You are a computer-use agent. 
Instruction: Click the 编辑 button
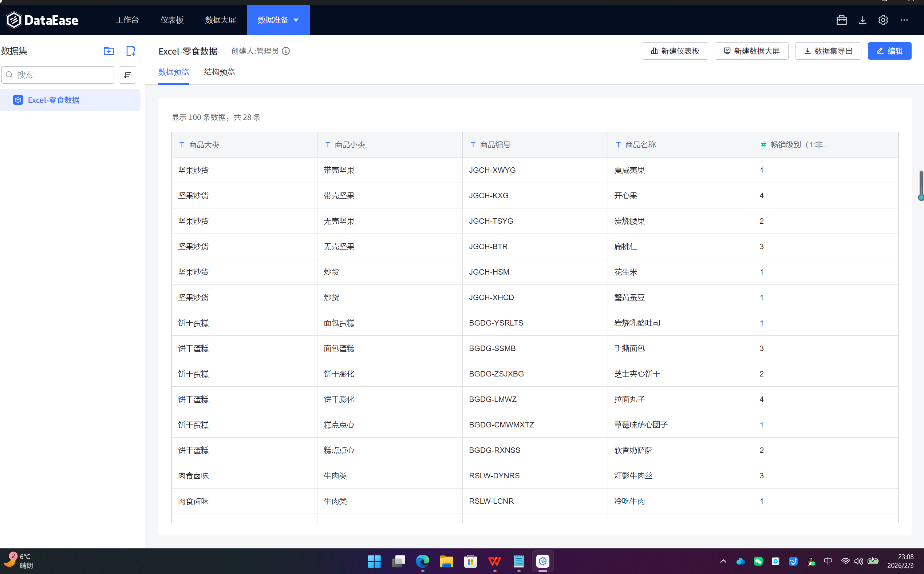pos(889,51)
